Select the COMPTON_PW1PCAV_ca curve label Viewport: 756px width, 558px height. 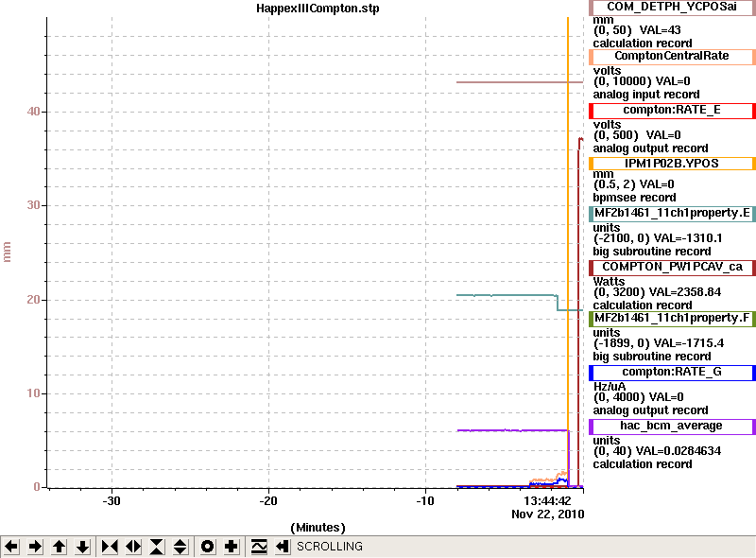[672, 268]
